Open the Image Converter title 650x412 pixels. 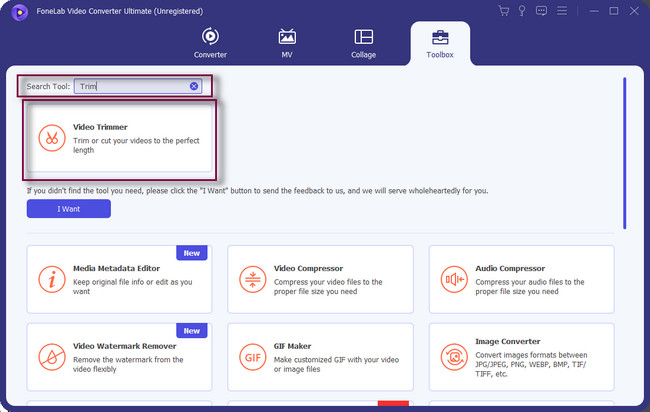[x=508, y=341]
